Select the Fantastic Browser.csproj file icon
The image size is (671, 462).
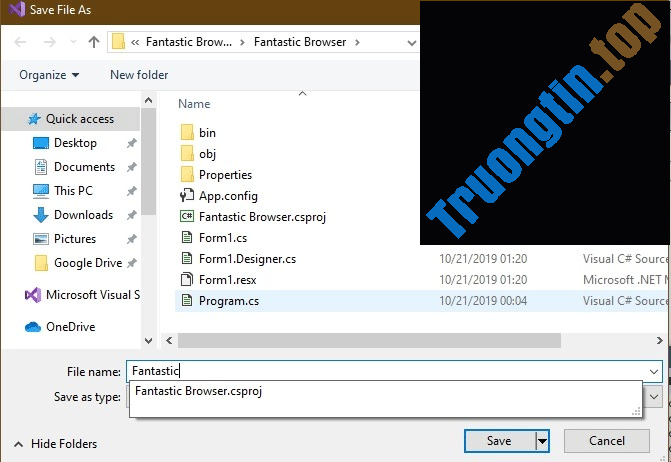pos(186,216)
